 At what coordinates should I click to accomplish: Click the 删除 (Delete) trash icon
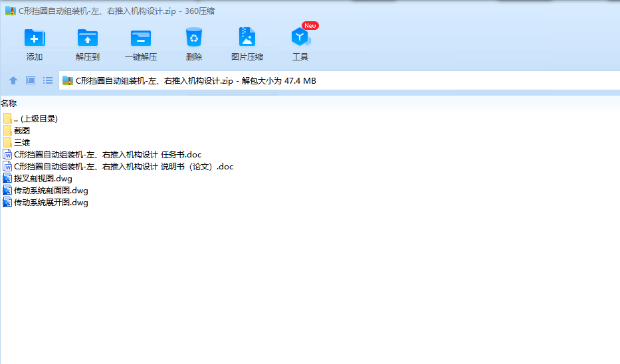tap(194, 38)
